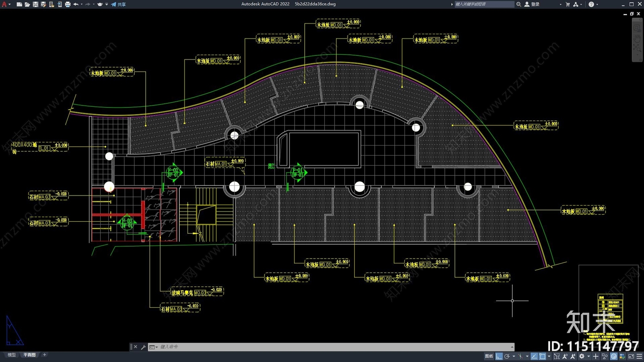The width and height of the screenshot is (644, 362).
Task: Open Quick Access Toolbar customize dropdown
Action: tap(107, 4)
